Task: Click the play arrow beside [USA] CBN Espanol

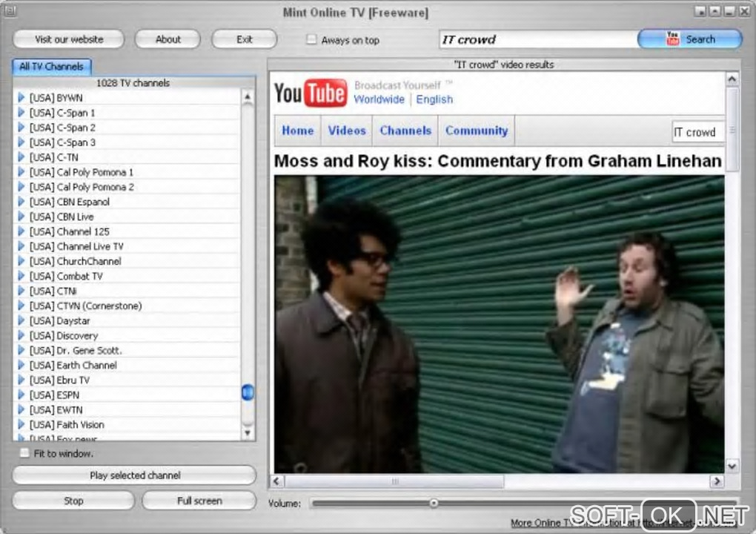Action: tap(21, 202)
